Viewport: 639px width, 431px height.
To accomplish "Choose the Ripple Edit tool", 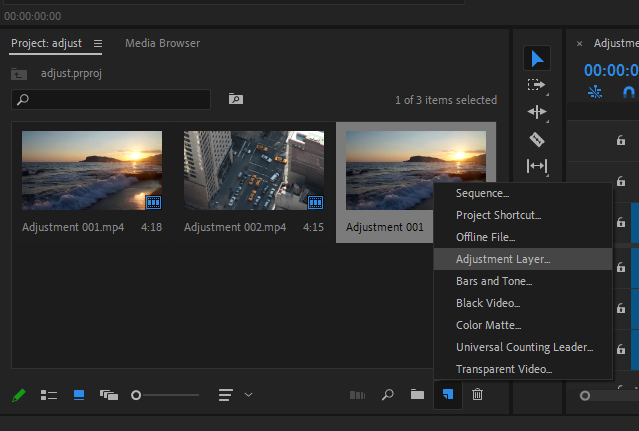I will coord(537,112).
